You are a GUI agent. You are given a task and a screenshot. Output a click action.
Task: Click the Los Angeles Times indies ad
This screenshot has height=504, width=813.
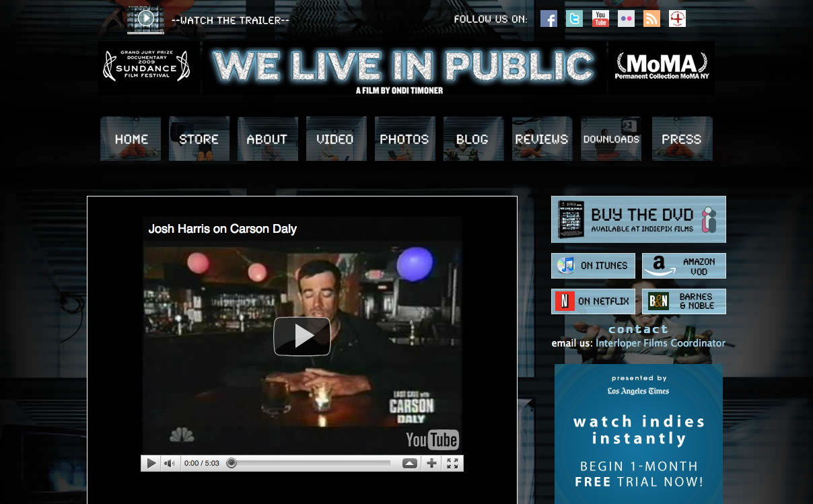coord(639,434)
